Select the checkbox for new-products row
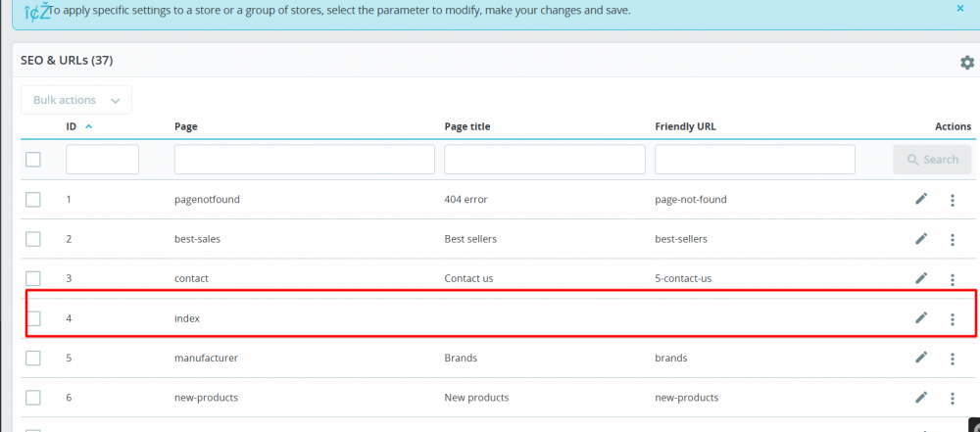 click(33, 398)
